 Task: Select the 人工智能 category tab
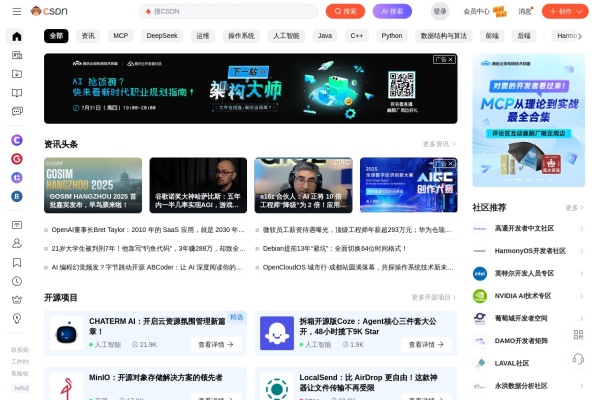tap(286, 36)
